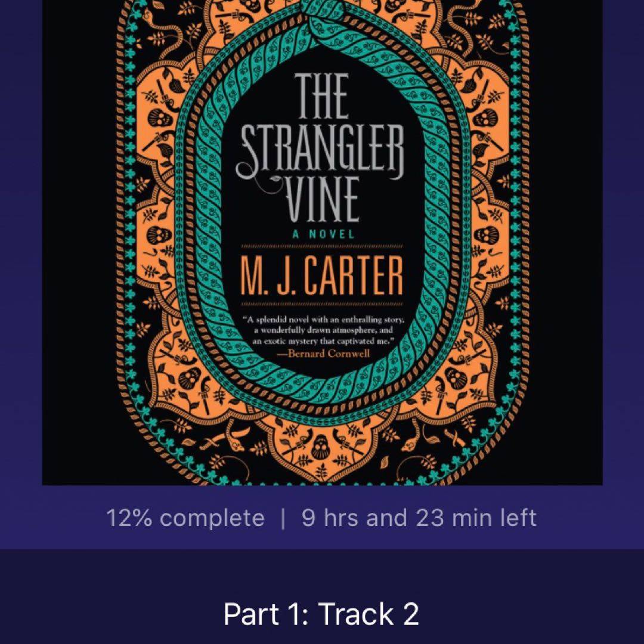Select the A NOVEL subtitle text

coord(323,234)
